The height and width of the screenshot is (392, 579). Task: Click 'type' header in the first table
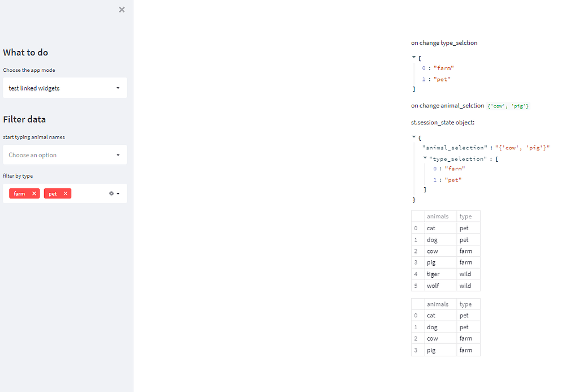[465, 216]
